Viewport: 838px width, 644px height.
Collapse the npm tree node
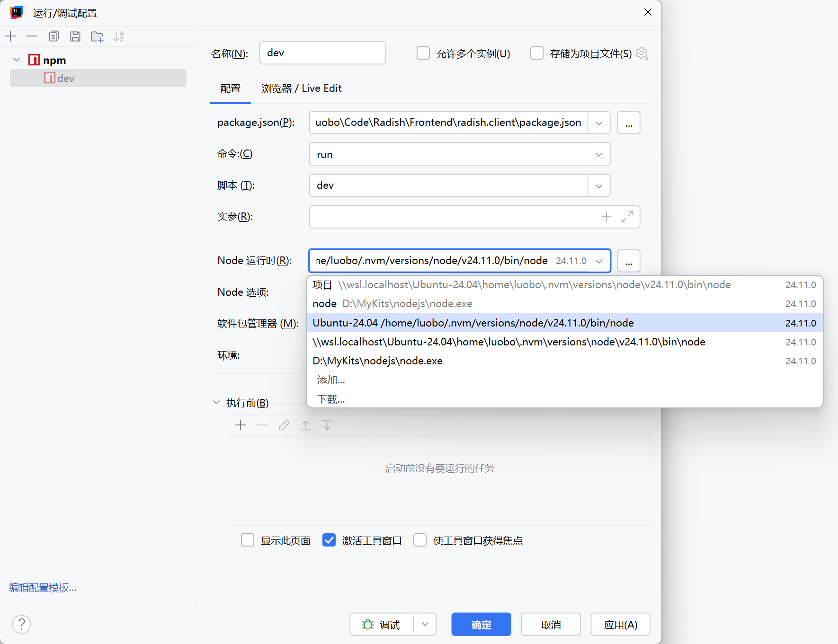point(17,60)
